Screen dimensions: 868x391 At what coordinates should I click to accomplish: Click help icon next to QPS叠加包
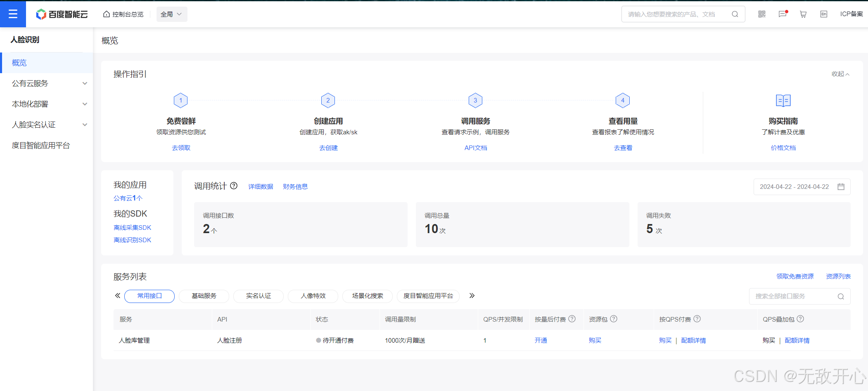pyautogui.click(x=800, y=319)
